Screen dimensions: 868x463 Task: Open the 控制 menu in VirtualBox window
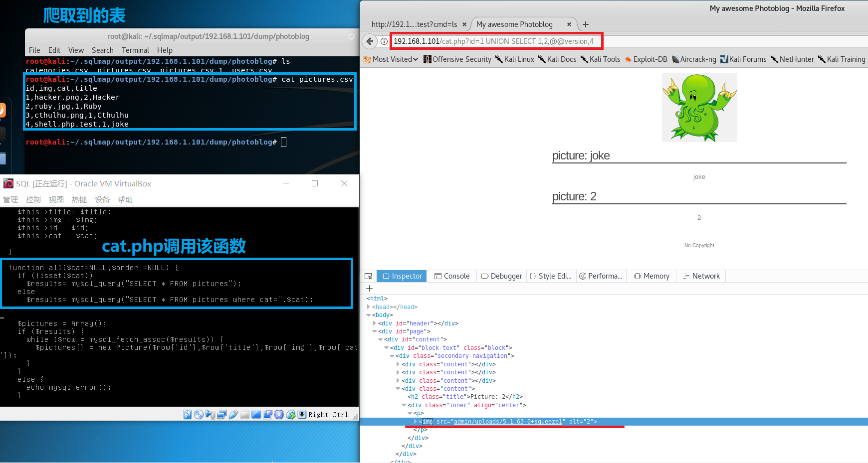tap(33, 200)
